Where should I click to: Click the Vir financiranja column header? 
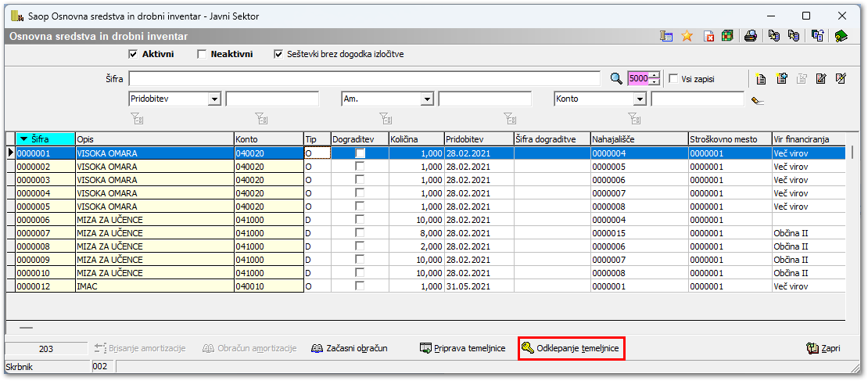pos(809,139)
